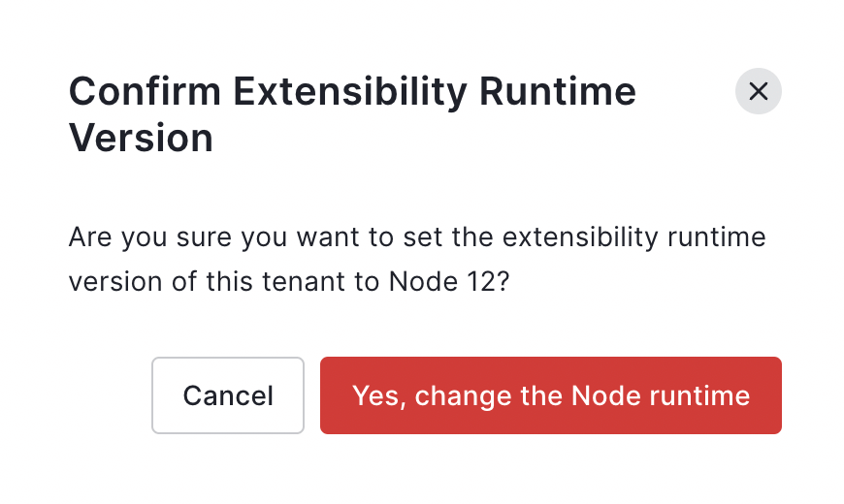The height and width of the screenshot is (504, 844).
Task: Tap Cancel left of the red button
Action: [228, 395]
